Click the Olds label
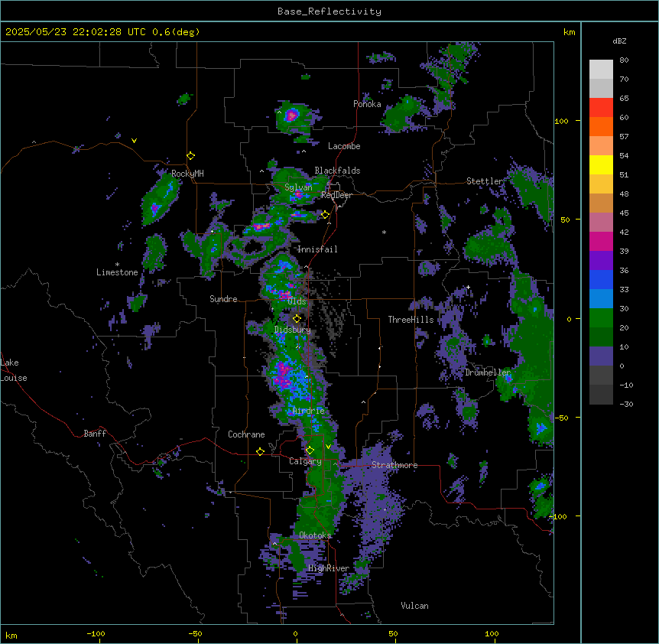 [x=297, y=301]
